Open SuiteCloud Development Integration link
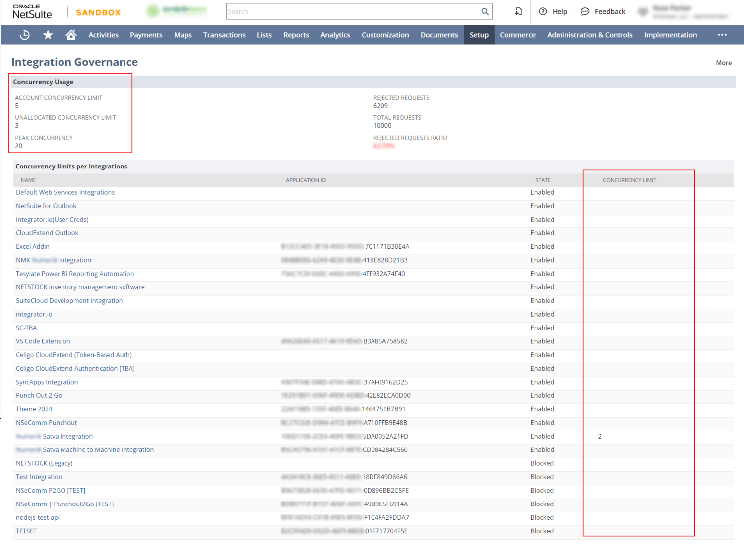This screenshot has width=744, height=560. coord(69,301)
